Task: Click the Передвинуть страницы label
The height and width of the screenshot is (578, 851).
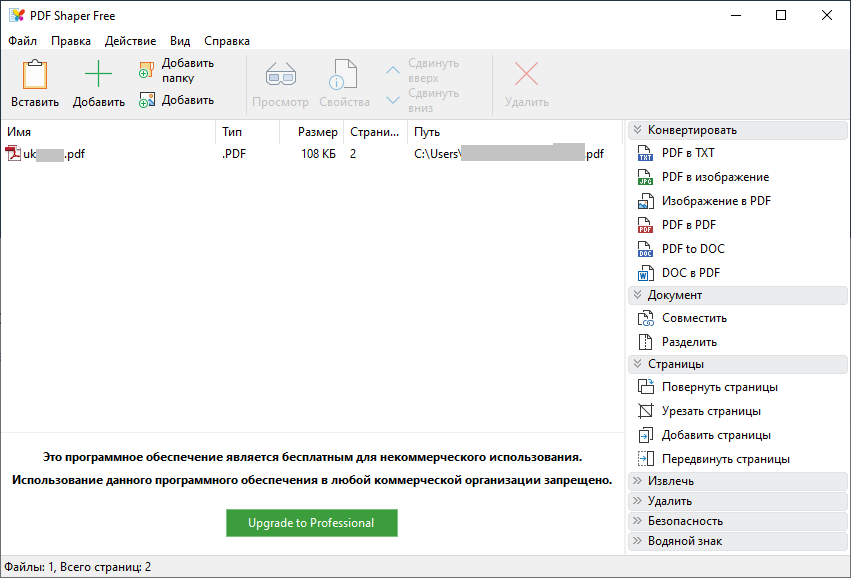Action: tap(726, 459)
